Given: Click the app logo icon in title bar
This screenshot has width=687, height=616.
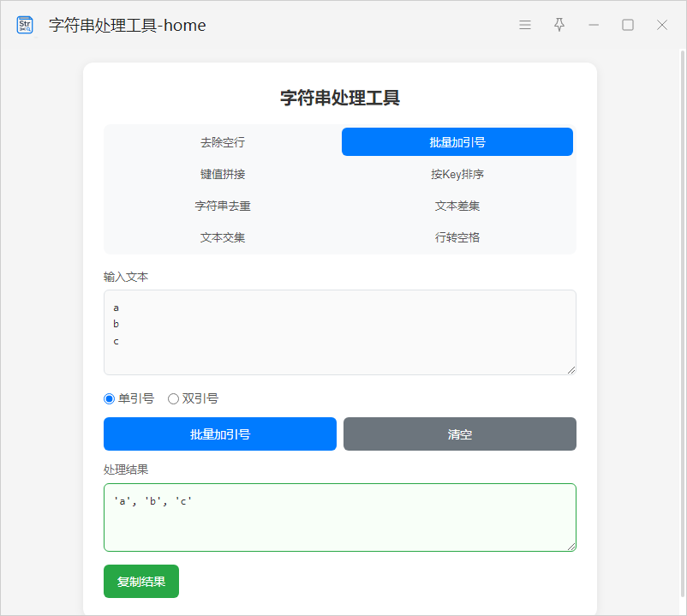Looking at the screenshot, I should pyautogui.click(x=25, y=25).
